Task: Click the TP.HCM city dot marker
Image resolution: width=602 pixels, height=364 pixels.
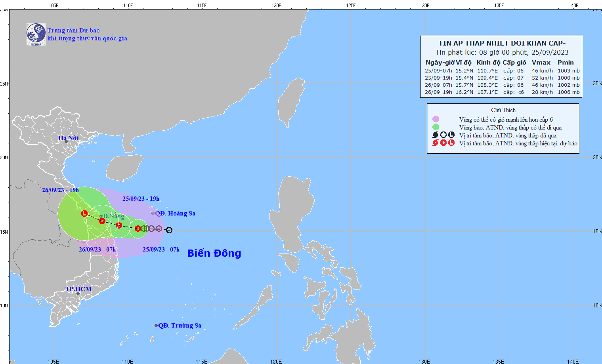Action: pos(78,293)
